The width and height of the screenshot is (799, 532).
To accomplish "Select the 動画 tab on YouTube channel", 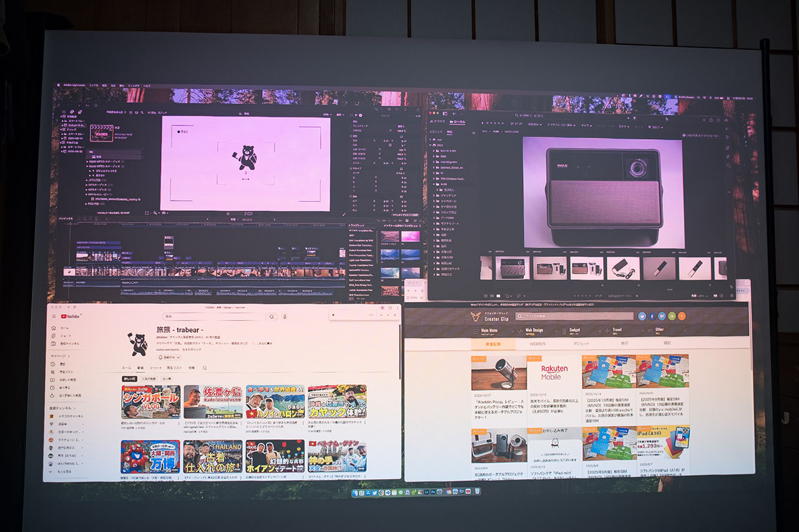I will click(x=140, y=368).
